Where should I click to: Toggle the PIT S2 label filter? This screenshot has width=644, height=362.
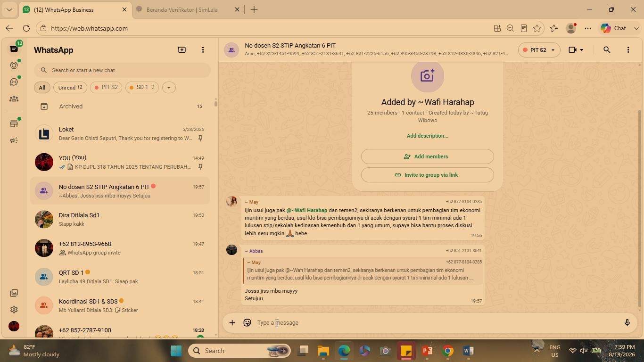(x=106, y=87)
